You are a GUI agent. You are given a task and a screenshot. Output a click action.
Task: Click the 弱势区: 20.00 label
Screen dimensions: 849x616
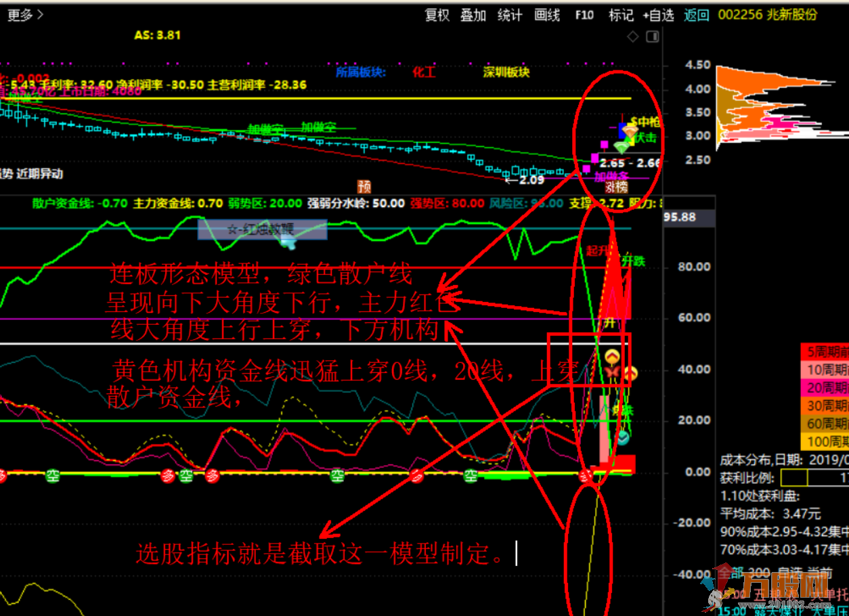[265, 203]
